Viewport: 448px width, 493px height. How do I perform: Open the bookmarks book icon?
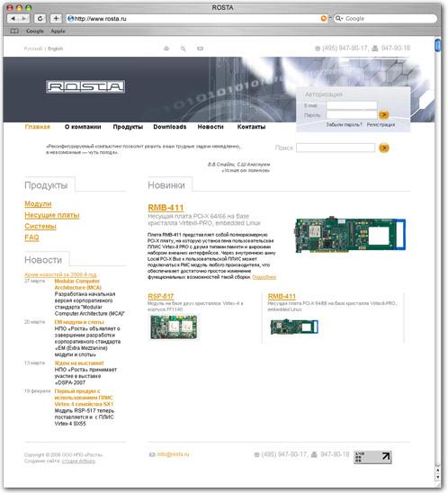pos(14,31)
